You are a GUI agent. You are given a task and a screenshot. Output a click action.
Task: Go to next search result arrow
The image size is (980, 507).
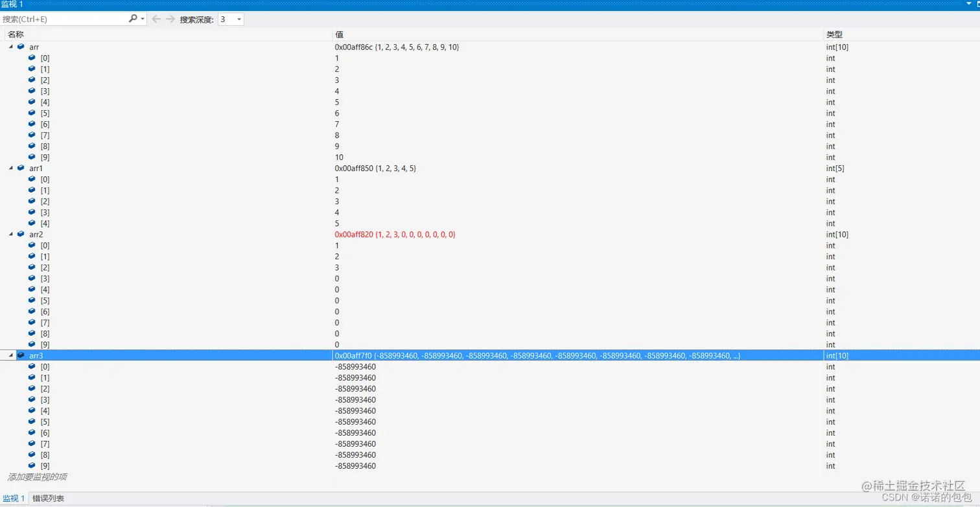point(170,19)
